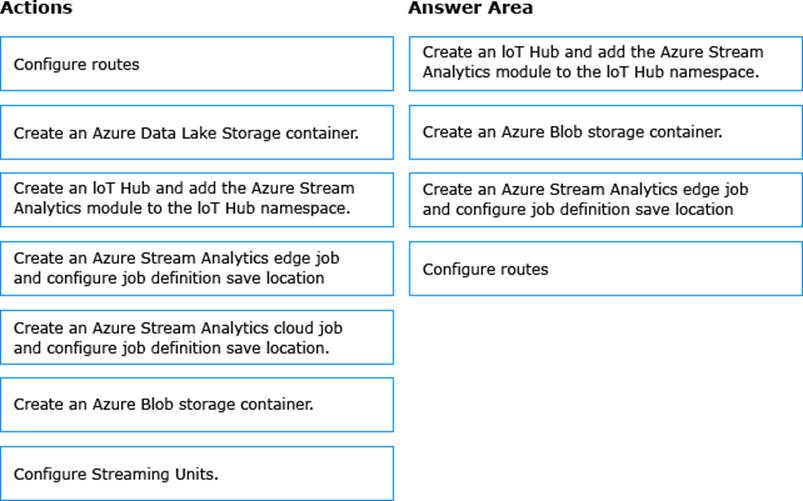Pick the Data Lake Storage container option
This screenshot has width=803, height=501.
197,132
